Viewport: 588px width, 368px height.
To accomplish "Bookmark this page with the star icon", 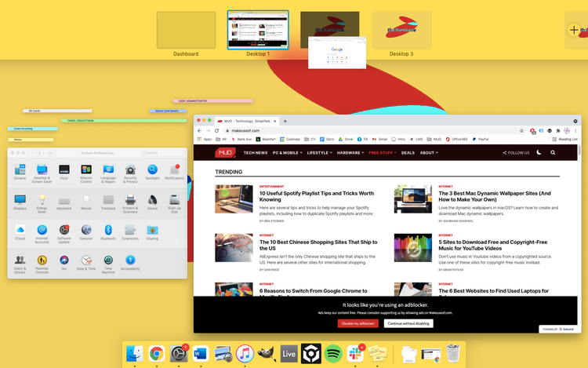I will tap(521, 130).
